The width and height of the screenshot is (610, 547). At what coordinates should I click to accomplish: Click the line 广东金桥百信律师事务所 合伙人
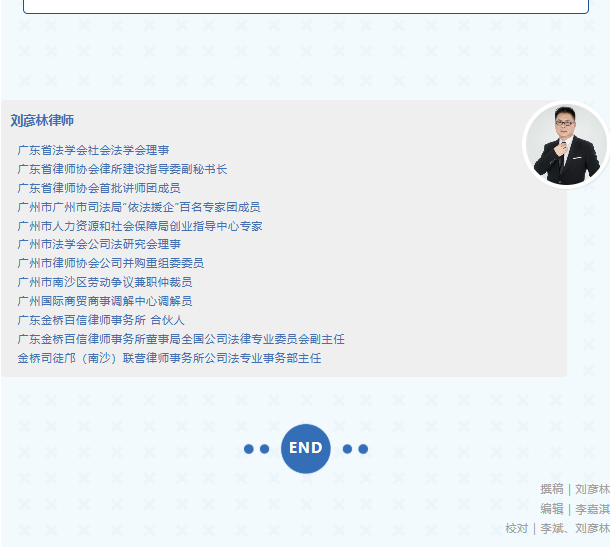tap(101, 320)
